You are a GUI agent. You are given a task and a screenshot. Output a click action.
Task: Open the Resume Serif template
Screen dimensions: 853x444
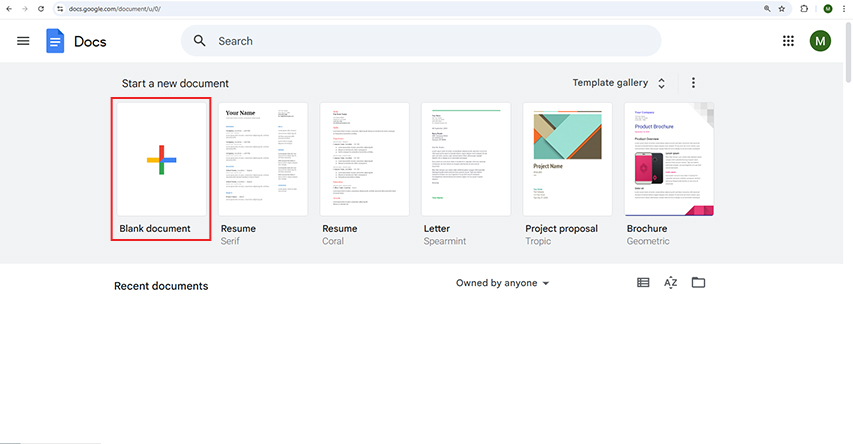click(263, 174)
